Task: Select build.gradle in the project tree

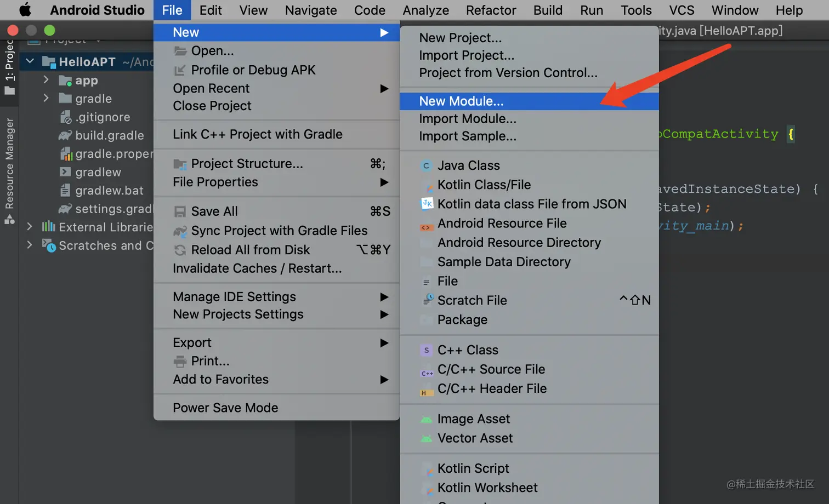Action: point(109,135)
